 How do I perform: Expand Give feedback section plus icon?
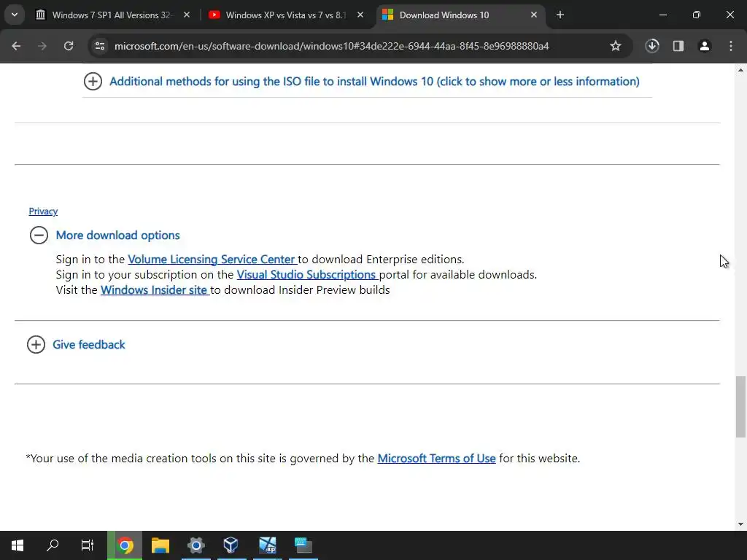click(36, 344)
